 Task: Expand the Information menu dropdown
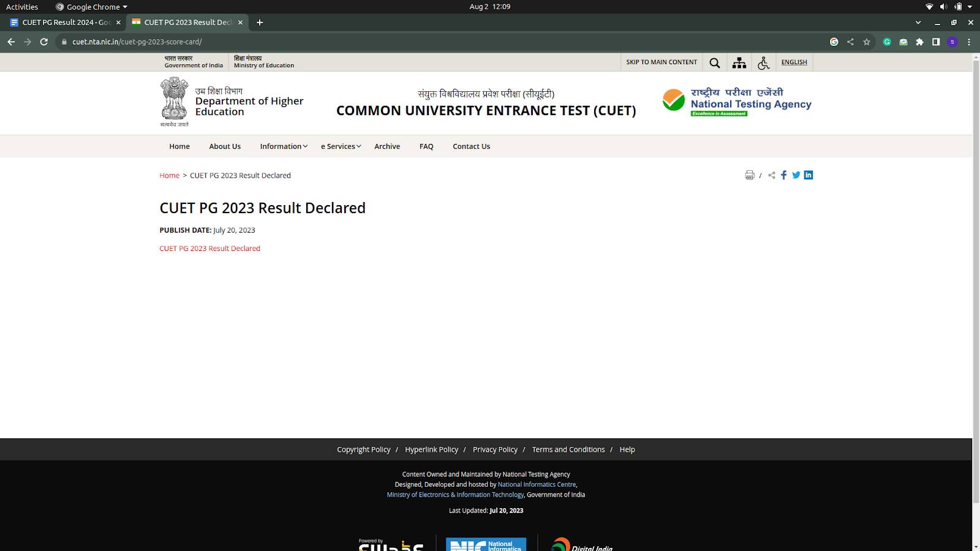pos(284,146)
